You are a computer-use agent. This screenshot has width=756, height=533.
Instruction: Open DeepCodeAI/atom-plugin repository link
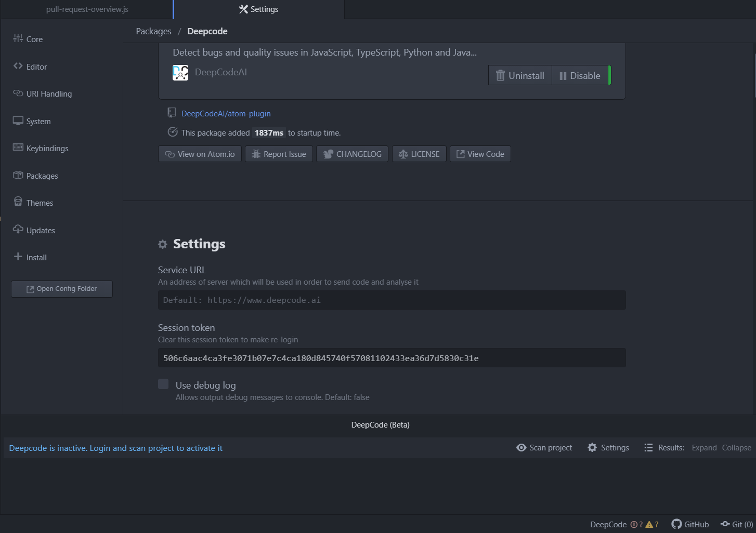(x=226, y=113)
